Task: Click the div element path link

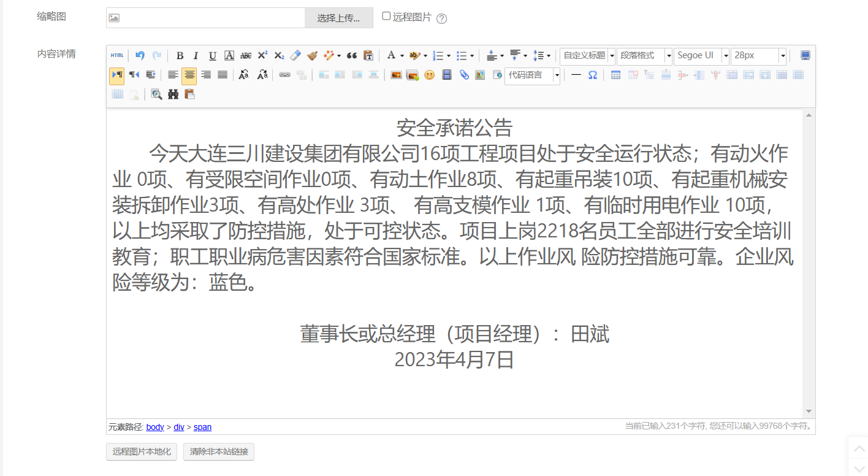Action: [179, 427]
